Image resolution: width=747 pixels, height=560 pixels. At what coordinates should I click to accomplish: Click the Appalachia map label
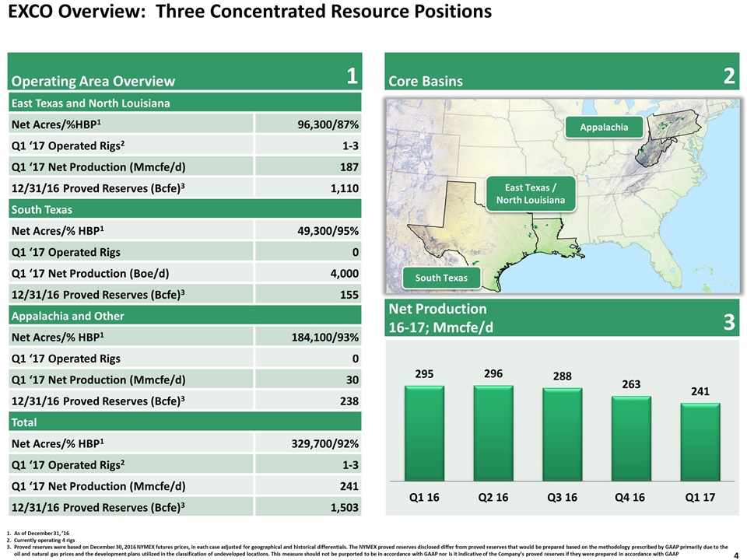click(x=604, y=127)
